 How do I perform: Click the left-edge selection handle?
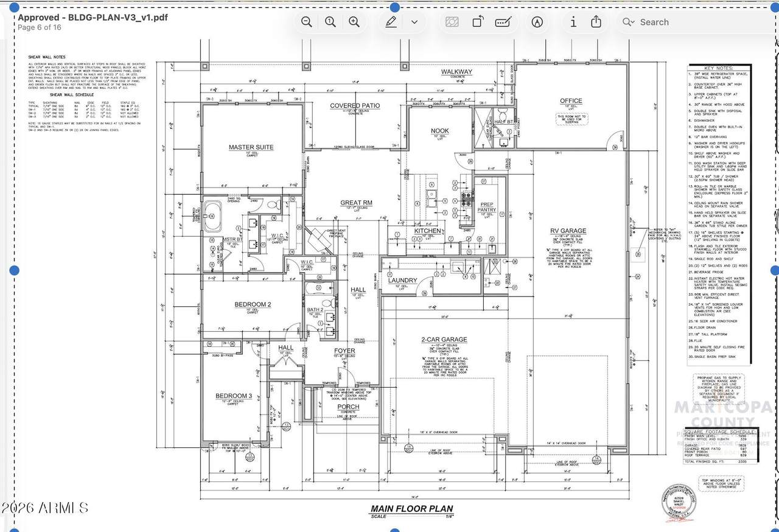[x=15, y=270]
